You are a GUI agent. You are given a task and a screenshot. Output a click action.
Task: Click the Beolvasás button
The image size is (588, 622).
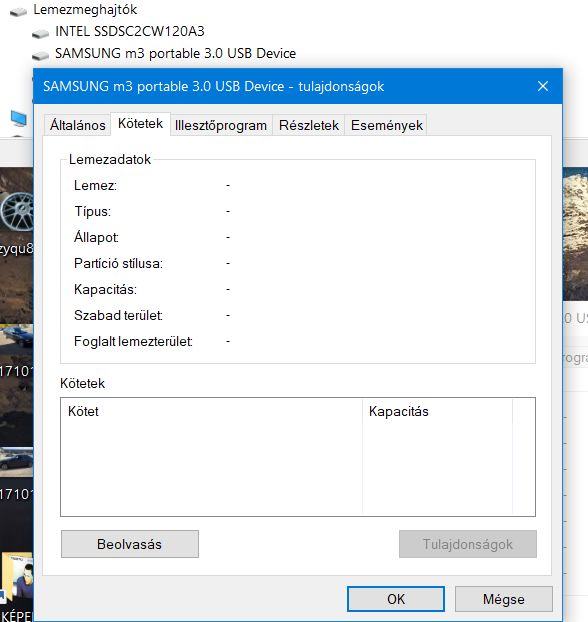coord(130,544)
